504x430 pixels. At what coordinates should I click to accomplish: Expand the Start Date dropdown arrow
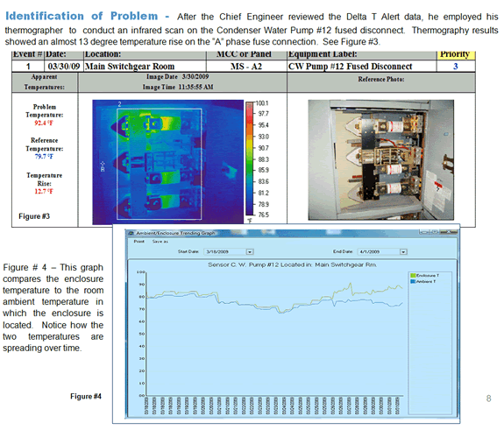coord(250,251)
